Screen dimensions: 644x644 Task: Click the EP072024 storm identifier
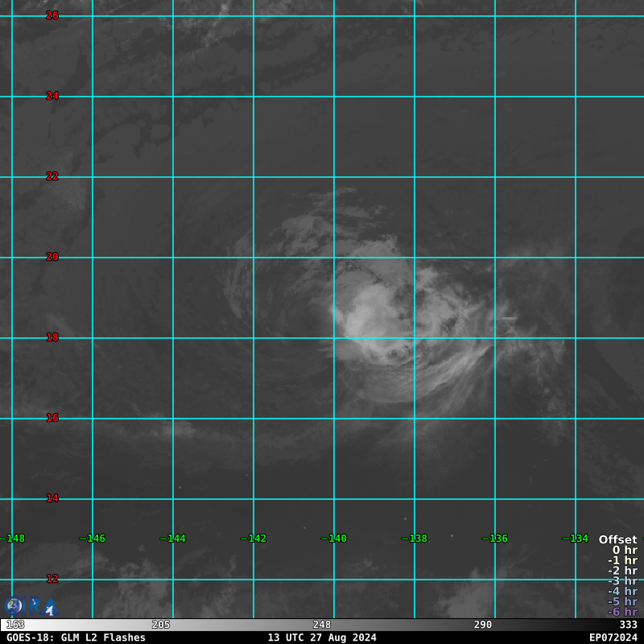click(613, 638)
